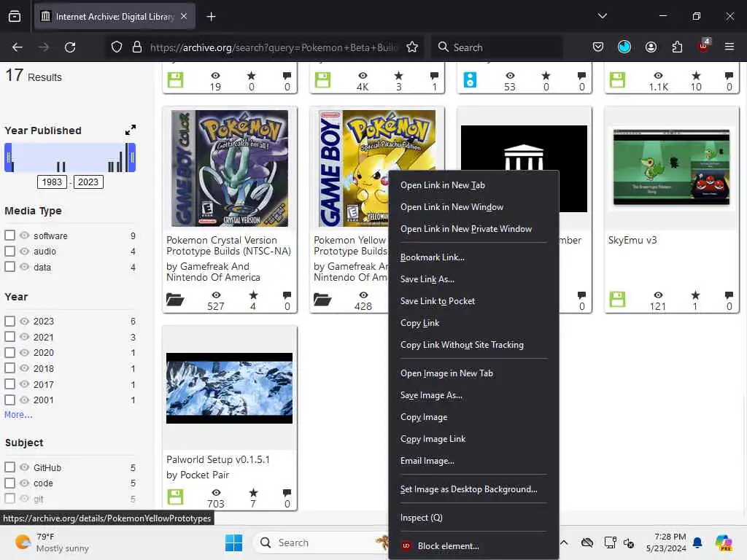Open Pokemon Crystal Version Prototype Builds link
747x560 pixels.
point(228,246)
